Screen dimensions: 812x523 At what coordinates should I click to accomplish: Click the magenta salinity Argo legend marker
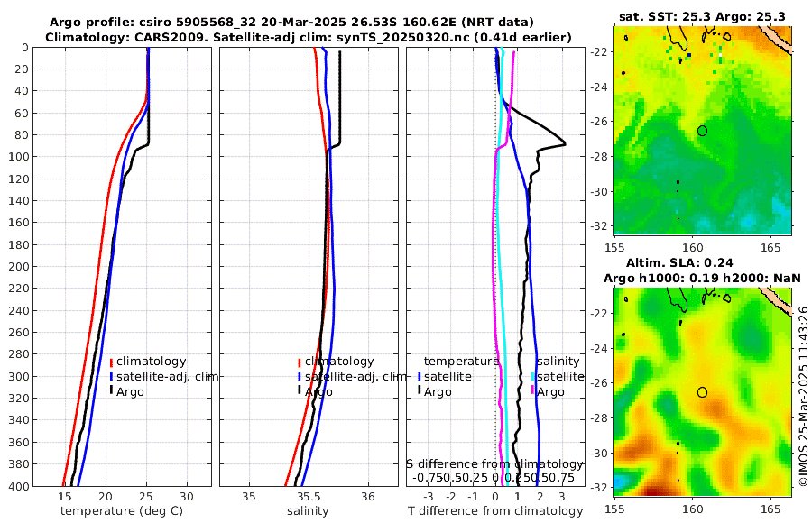click(533, 391)
